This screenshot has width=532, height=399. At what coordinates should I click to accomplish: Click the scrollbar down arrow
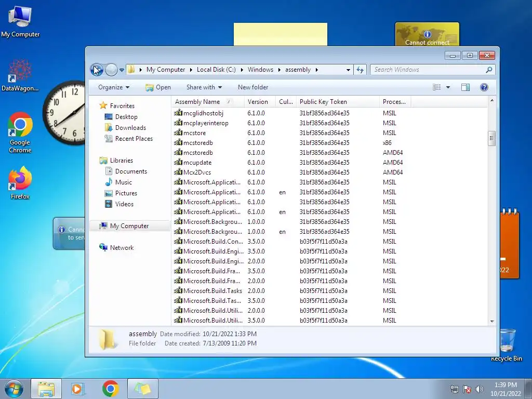pyautogui.click(x=492, y=321)
